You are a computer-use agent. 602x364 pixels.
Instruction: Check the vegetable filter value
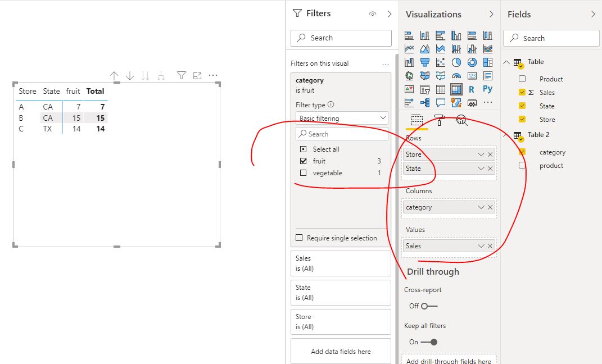point(304,173)
